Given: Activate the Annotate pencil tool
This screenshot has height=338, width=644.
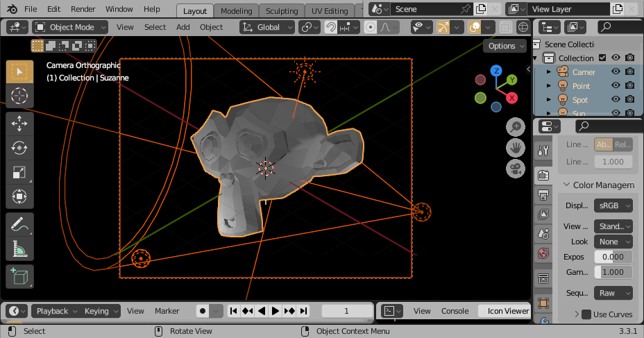Looking at the screenshot, I should point(19,224).
